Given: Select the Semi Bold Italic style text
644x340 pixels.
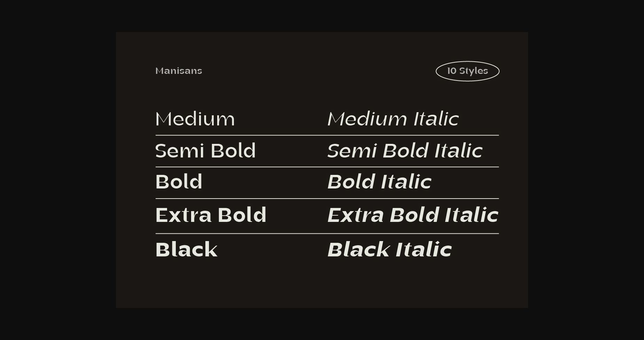Looking at the screenshot, I should [405, 150].
